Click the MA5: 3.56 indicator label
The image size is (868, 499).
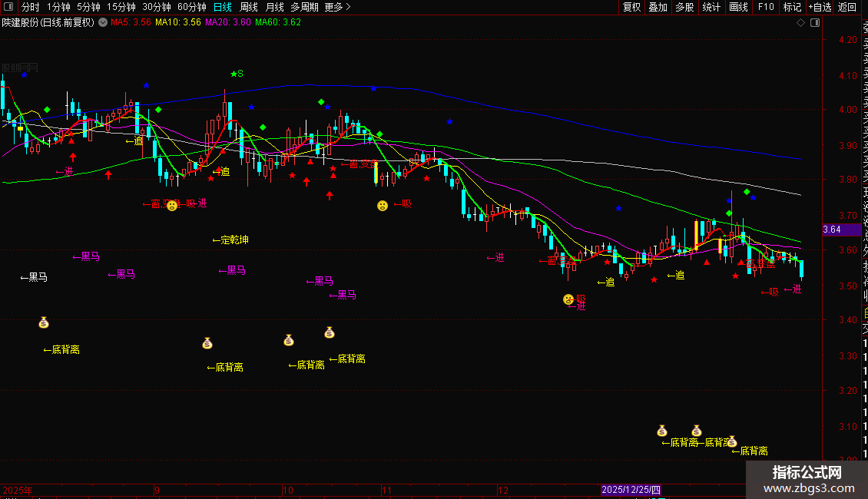coord(131,22)
